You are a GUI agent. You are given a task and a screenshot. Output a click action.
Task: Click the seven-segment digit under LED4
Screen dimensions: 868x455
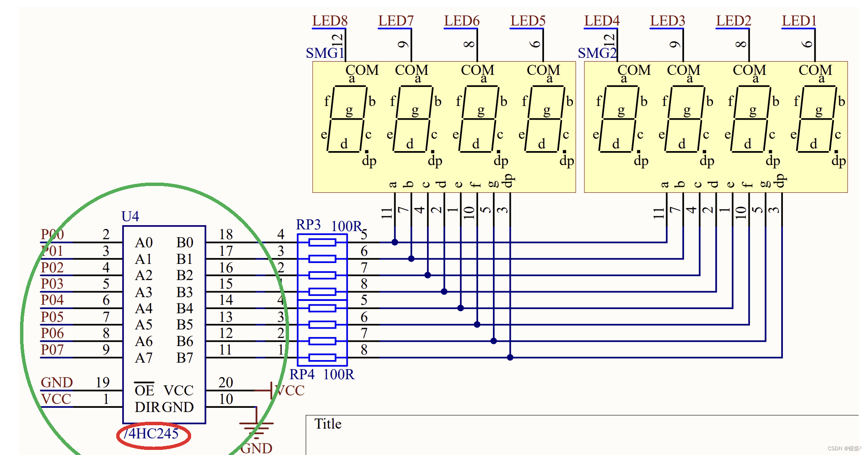pyautogui.click(x=619, y=119)
